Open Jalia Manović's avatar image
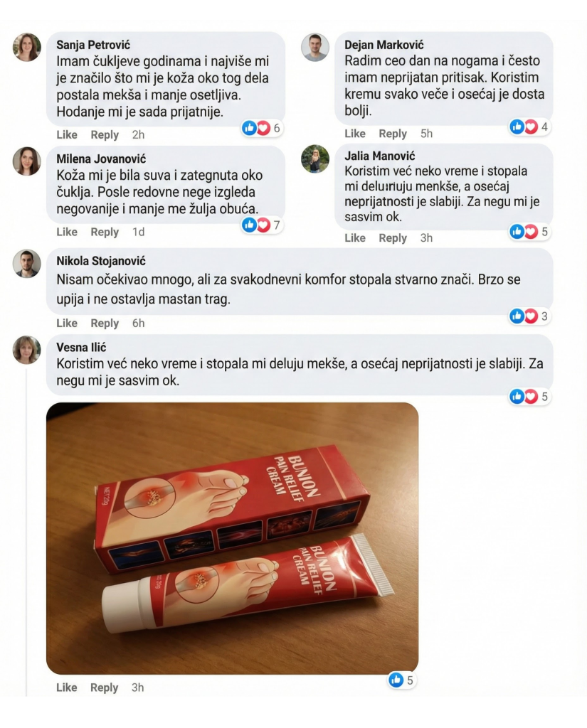The width and height of the screenshot is (587, 728). coord(315,159)
